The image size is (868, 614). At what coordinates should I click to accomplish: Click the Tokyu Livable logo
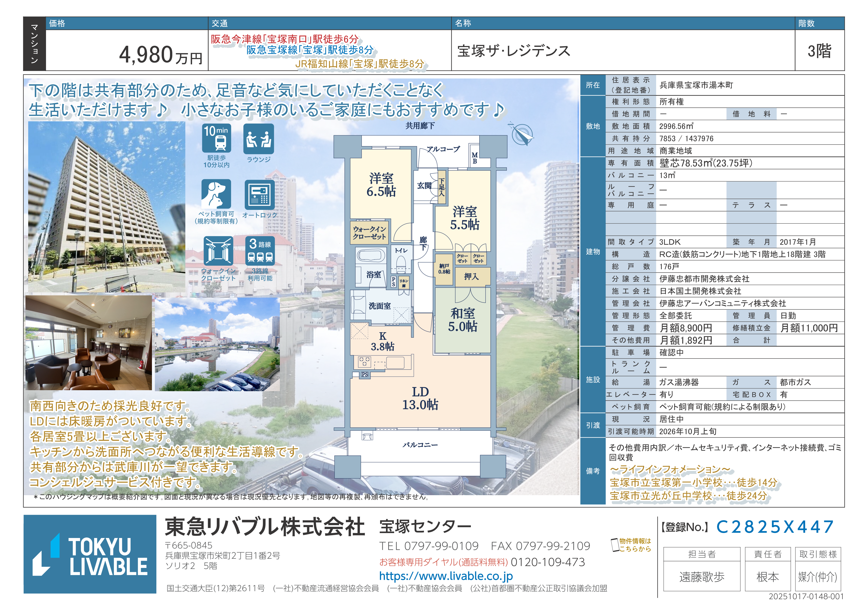tap(90, 554)
